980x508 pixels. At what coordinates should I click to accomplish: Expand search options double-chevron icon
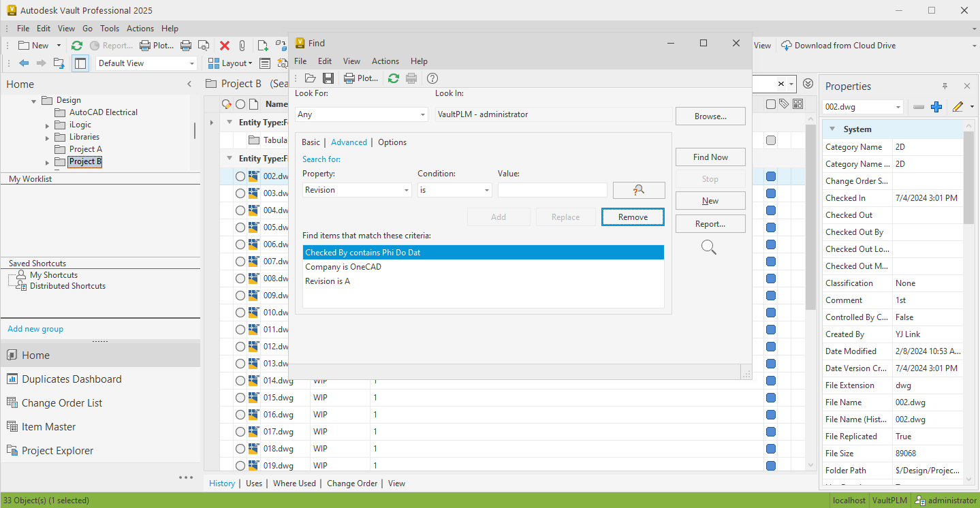coord(808,84)
